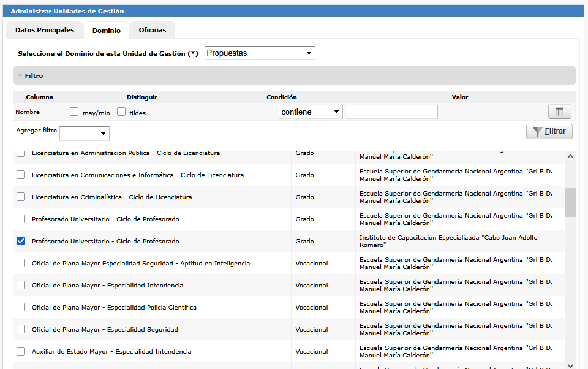Enable the tildes checkbox

121,112
